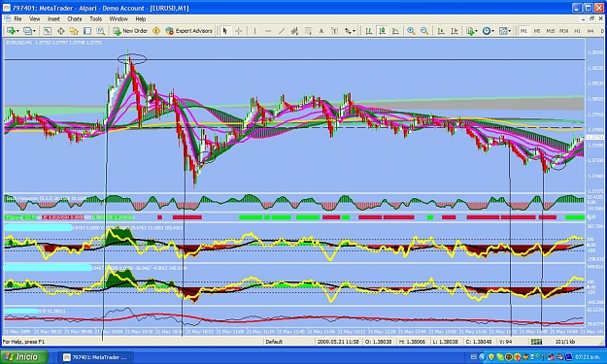Expand the arrows objects dropdown arrow
The width and height of the screenshot is (607, 364).
pos(354,31)
